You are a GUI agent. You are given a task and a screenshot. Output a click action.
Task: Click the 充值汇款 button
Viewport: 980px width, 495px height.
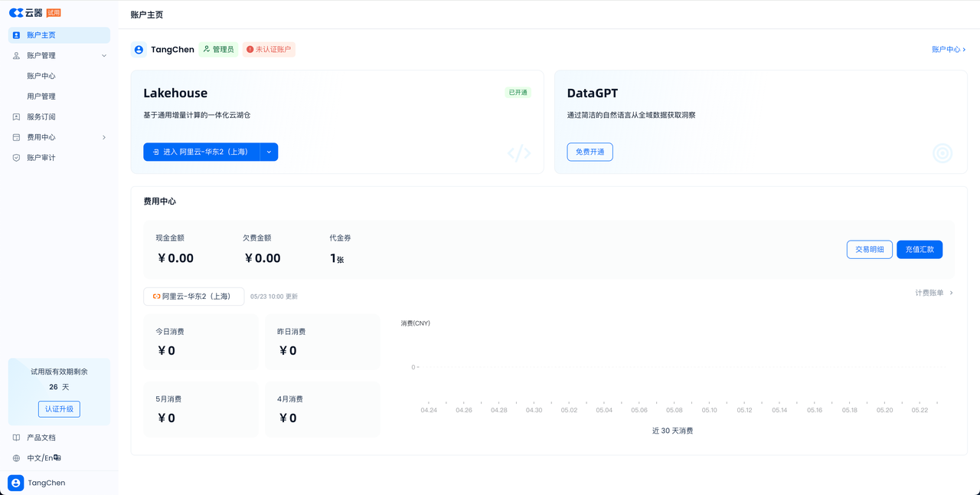tap(919, 250)
